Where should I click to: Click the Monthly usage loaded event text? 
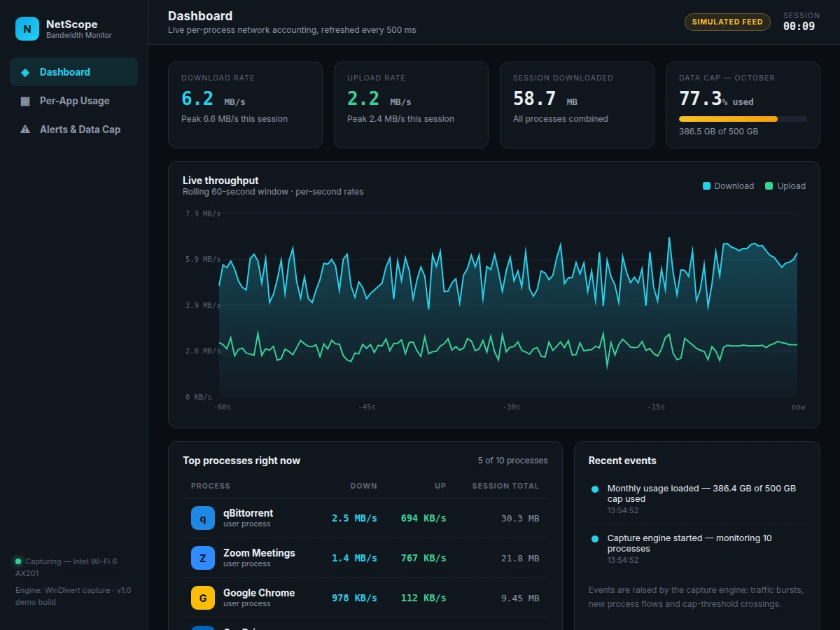(x=702, y=493)
